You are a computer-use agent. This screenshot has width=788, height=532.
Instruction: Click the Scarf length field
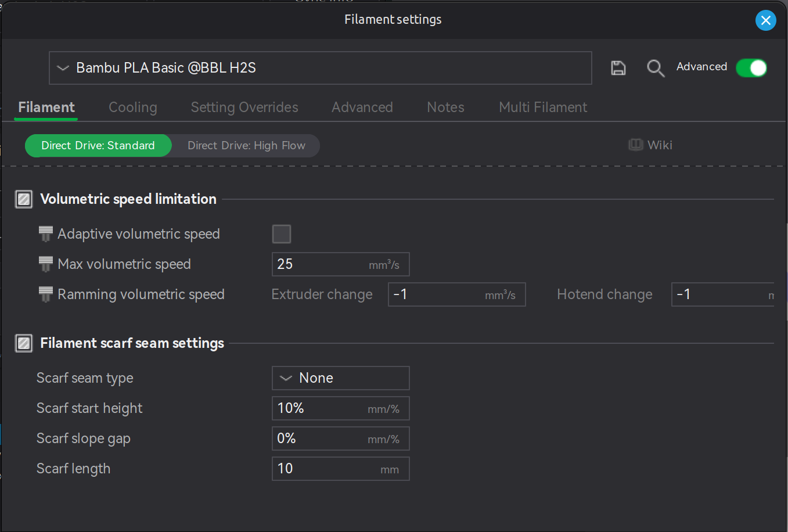(341, 469)
